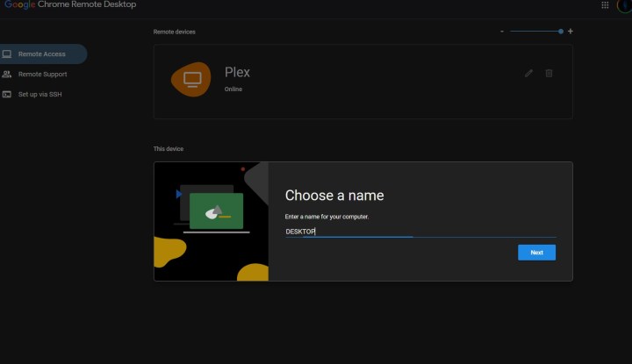Connect by clicking the Plex device name
Viewport: 632px width, 364px height.
point(238,72)
